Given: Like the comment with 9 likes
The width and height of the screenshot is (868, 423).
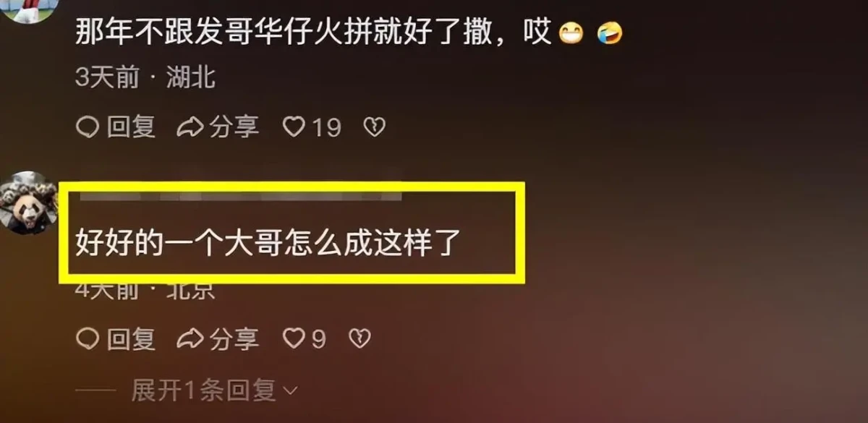Looking at the screenshot, I should [x=304, y=338].
